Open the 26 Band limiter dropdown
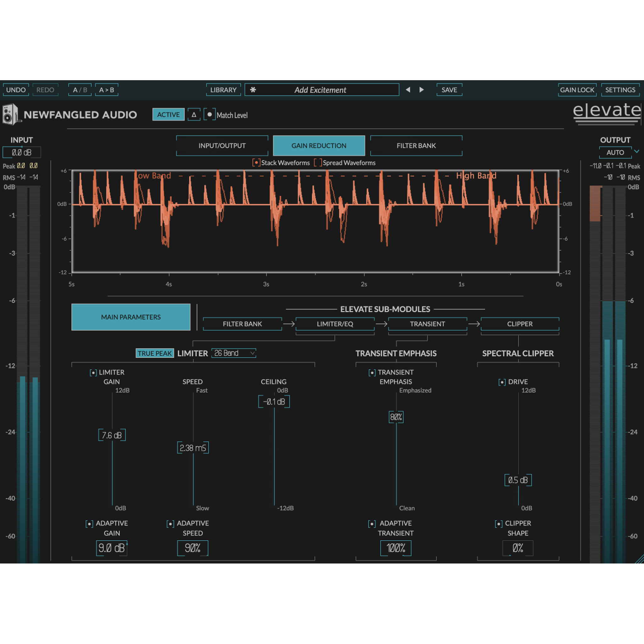644x644 pixels. point(234,353)
